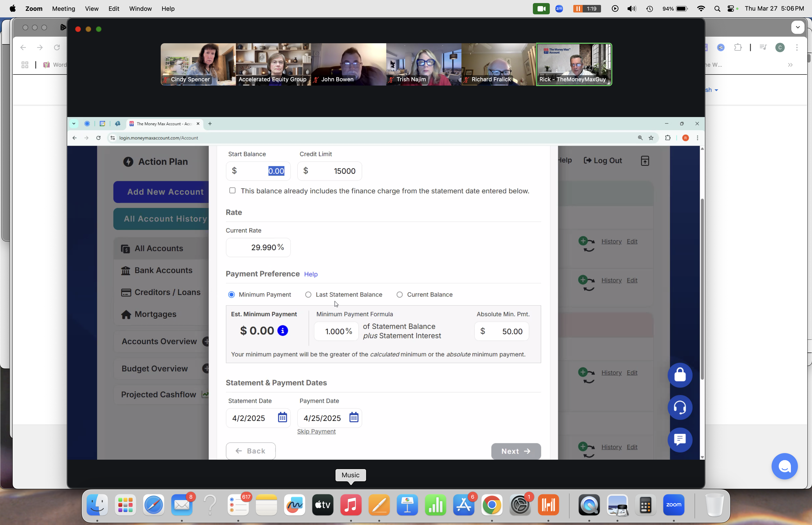Expand the Budget Overview section

pyautogui.click(x=206, y=368)
